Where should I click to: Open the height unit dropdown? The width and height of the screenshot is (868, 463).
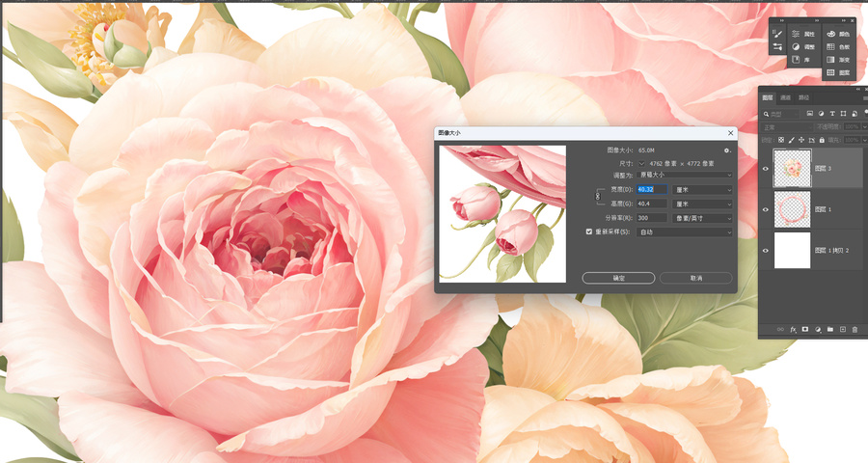702,204
